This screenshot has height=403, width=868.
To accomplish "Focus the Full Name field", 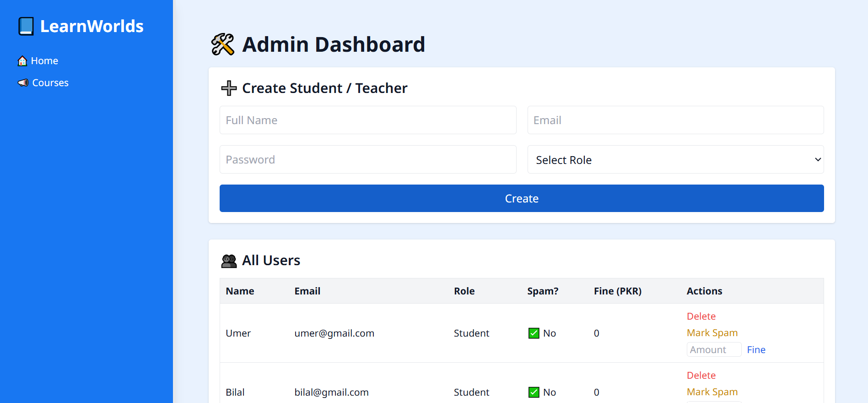I will [x=368, y=120].
